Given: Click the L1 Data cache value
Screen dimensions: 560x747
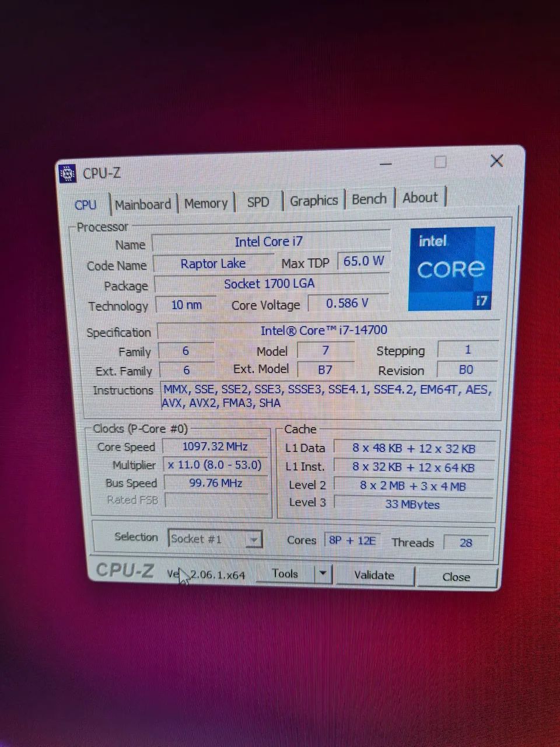Looking at the screenshot, I should click(x=414, y=449).
